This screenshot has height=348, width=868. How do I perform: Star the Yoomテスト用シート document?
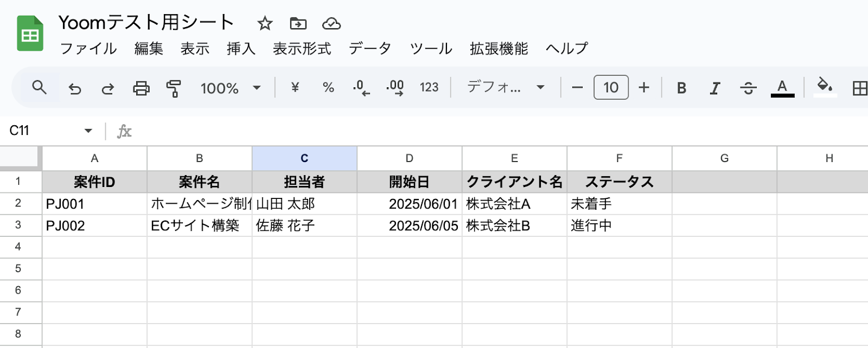(x=265, y=23)
